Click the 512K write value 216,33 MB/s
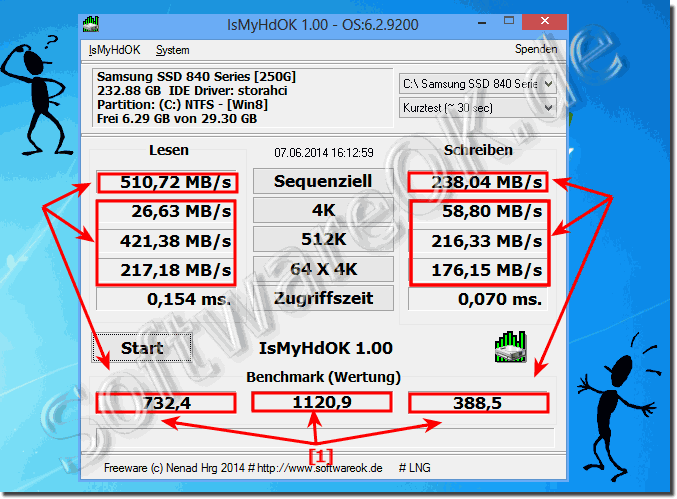Image resolution: width=677 pixels, height=499 pixels. coord(478,241)
